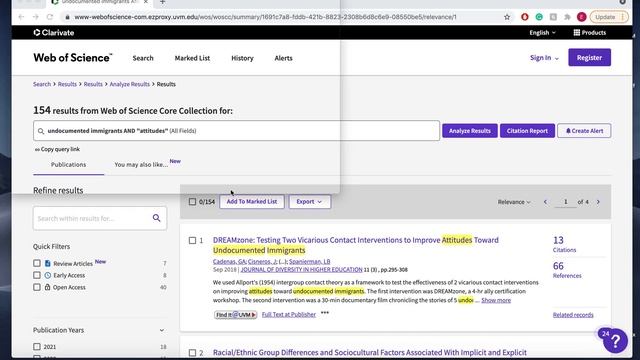Open the 13 Citations link
Viewport: 640px width, 360px height.
click(564, 244)
